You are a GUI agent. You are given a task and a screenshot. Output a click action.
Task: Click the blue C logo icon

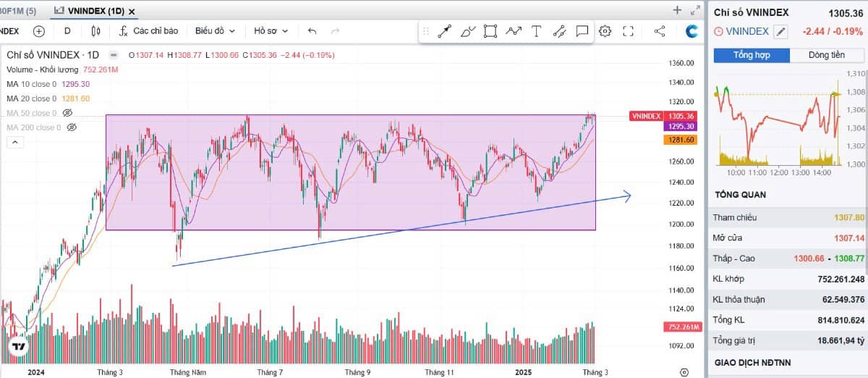[x=692, y=31]
